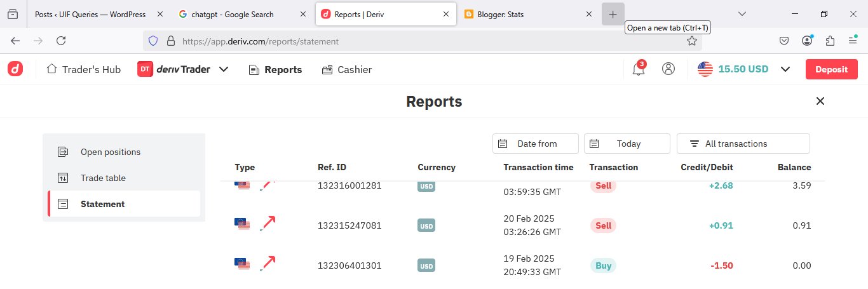Viewport: 868px width, 289px height.
Task: Click the Deposit button
Action: pos(832,69)
